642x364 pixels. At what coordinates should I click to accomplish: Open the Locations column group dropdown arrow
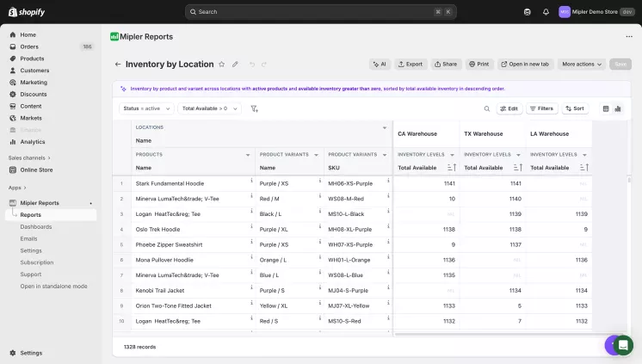385,127
